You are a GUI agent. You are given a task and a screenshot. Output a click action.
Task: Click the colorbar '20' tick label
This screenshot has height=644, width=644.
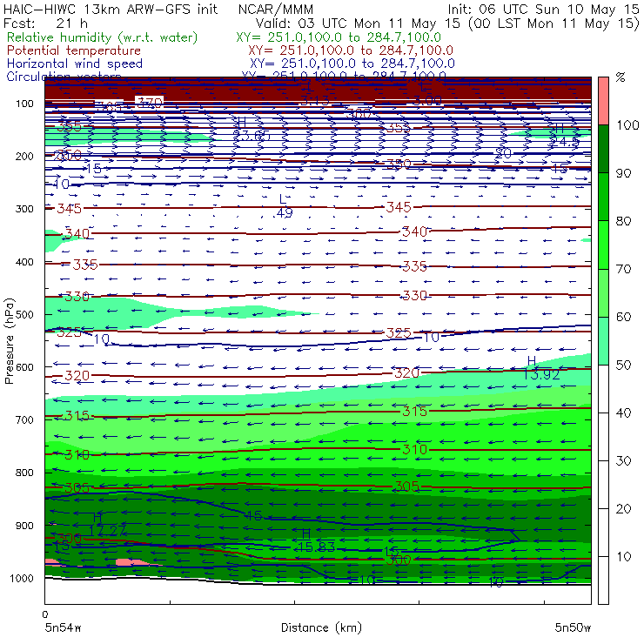click(x=623, y=508)
